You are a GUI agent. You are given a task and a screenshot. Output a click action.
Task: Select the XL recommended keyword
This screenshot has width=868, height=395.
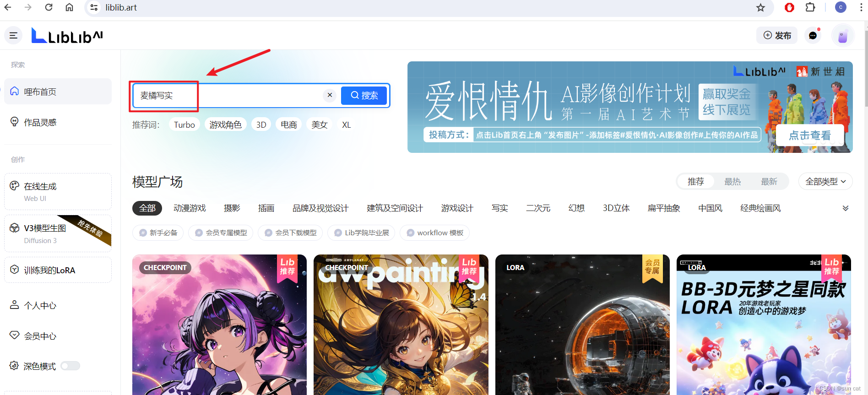point(347,124)
